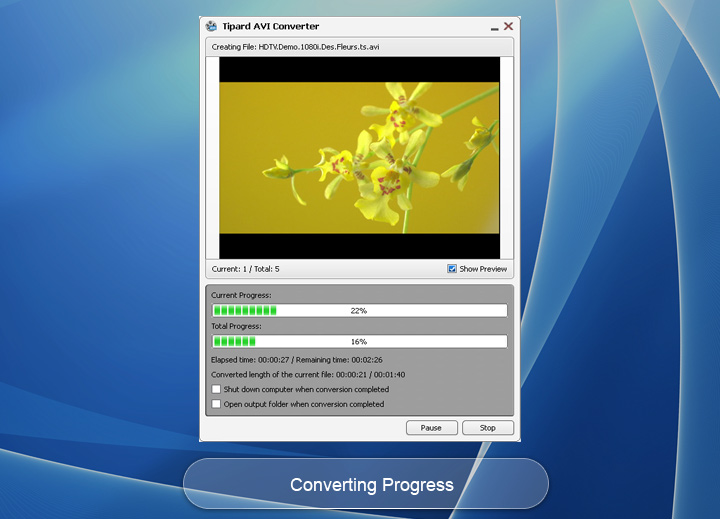Pause the conversion
Screen dimensions: 720x519
(431, 428)
